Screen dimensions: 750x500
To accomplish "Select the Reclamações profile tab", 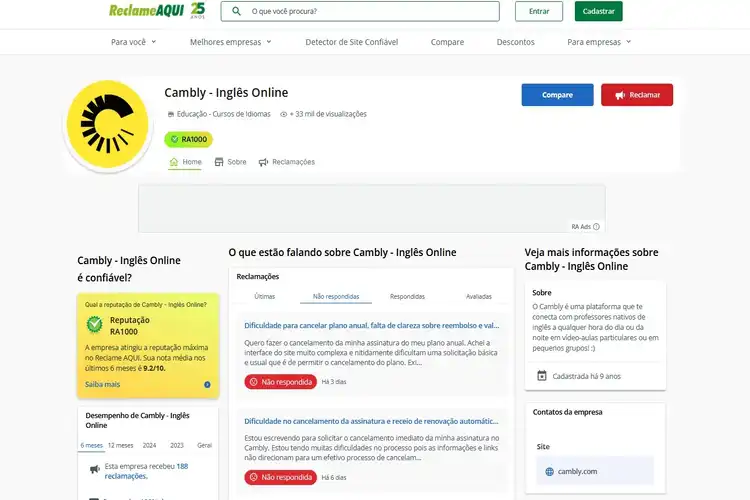I will tap(287, 162).
